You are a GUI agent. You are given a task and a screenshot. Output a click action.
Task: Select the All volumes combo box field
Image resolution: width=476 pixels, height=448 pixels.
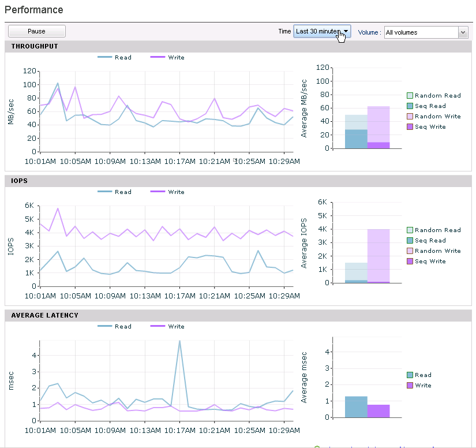[x=426, y=32]
